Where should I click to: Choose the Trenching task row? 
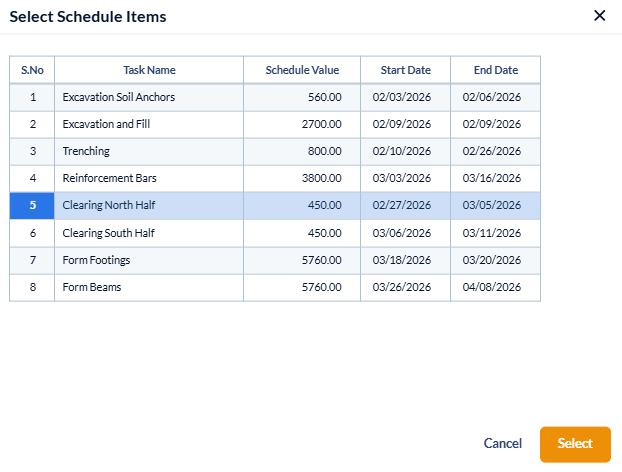pyautogui.click(x=86, y=151)
